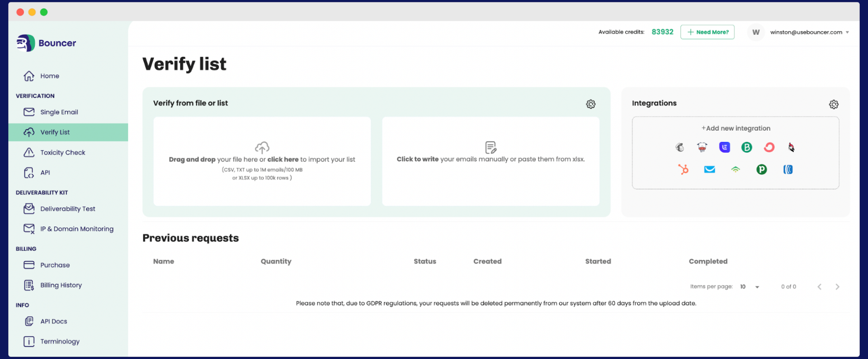Click the Created column header
Screen dimensions: 868x359
[x=487, y=261]
